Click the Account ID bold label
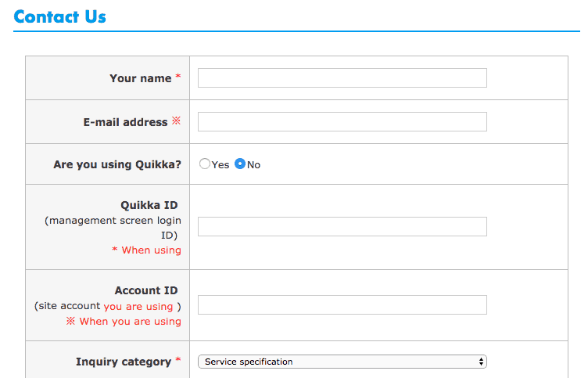This screenshot has width=588, height=378. tap(146, 290)
